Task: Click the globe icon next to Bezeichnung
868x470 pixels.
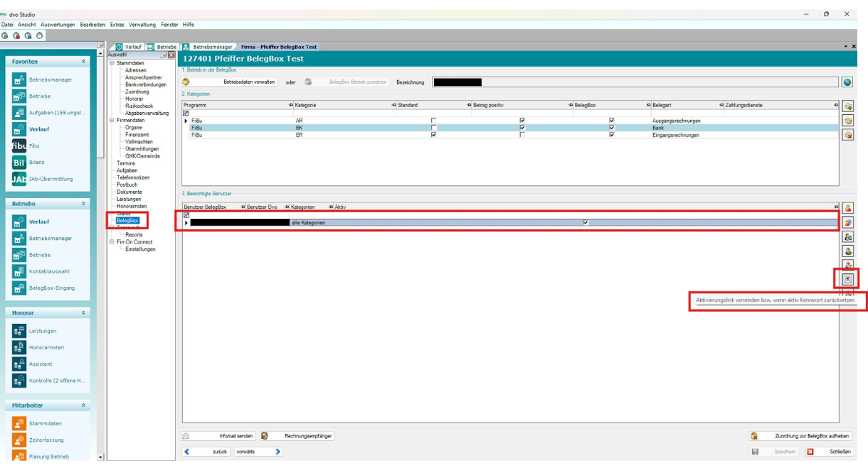Action: [x=847, y=82]
